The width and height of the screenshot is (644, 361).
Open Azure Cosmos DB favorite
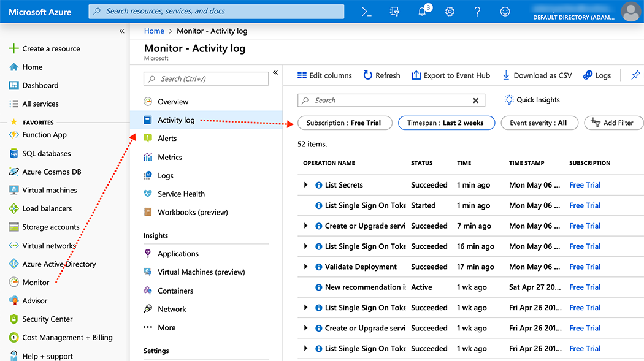[45, 172]
